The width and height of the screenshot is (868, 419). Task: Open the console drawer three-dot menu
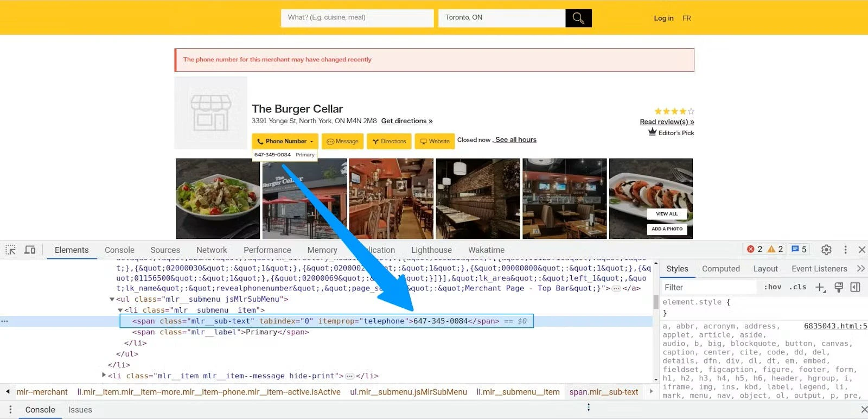[10, 410]
